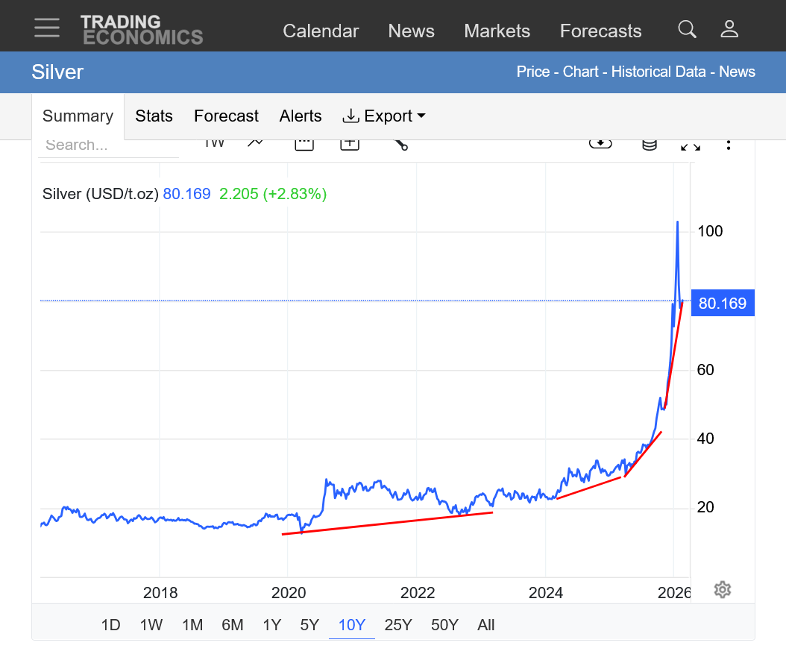The image size is (786, 672).
Task: Switch to the Stats tab
Action: (x=154, y=116)
